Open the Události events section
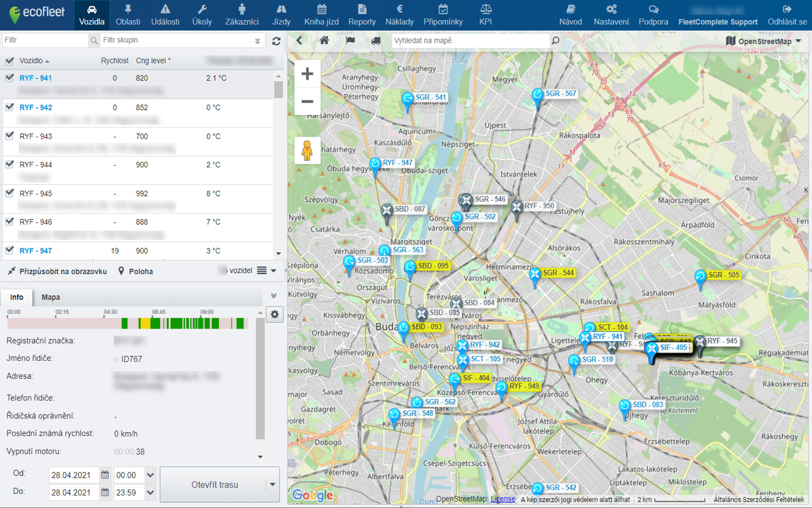This screenshot has width=812, height=508. (165, 15)
